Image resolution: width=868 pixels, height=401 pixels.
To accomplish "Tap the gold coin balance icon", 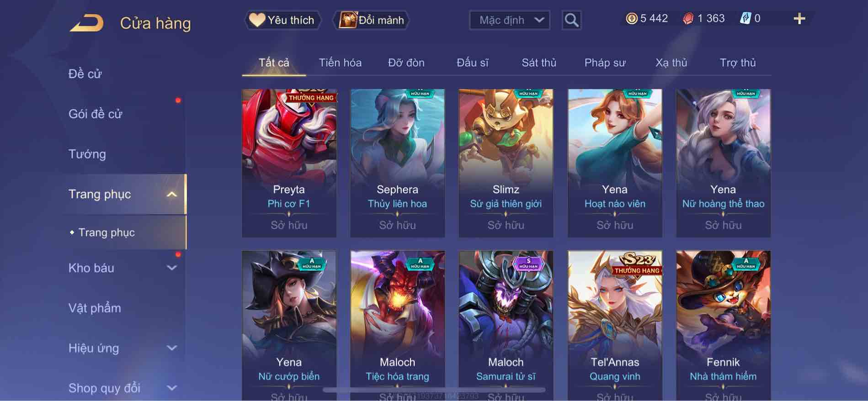I will click(x=632, y=19).
